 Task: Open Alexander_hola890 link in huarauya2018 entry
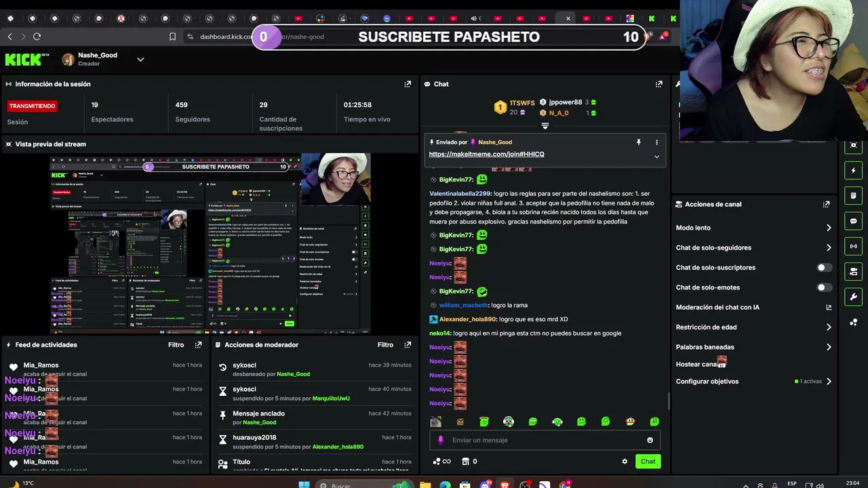[338, 447]
